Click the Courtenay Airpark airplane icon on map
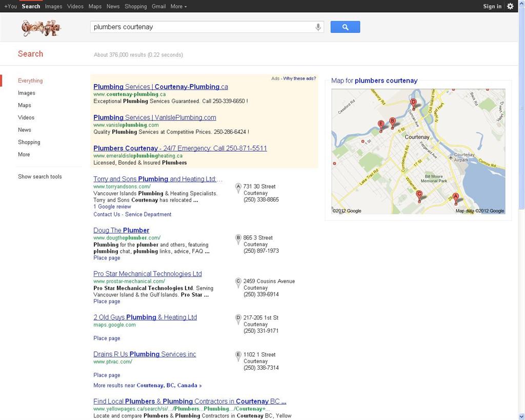The image size is (525, 420). coord(451,157)
